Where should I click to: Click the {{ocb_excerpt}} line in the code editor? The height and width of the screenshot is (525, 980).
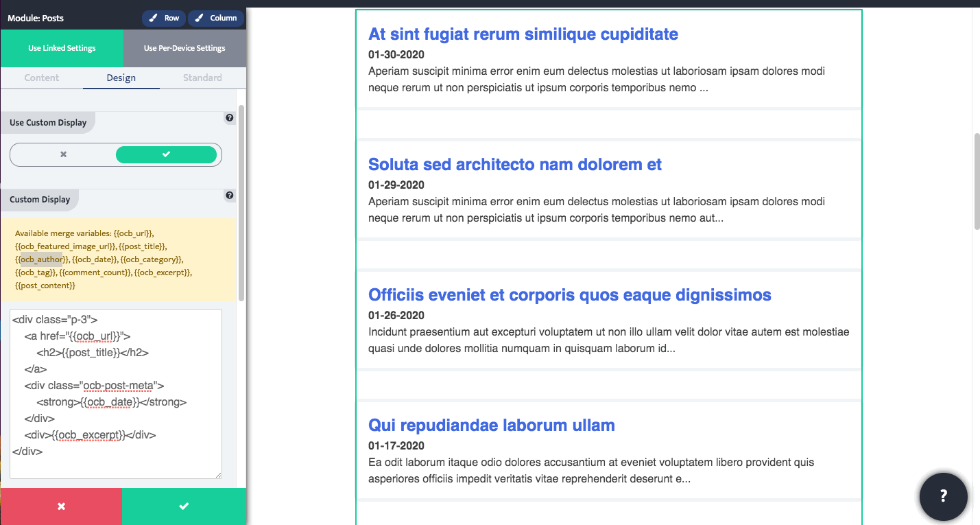[x=91, y=435]
